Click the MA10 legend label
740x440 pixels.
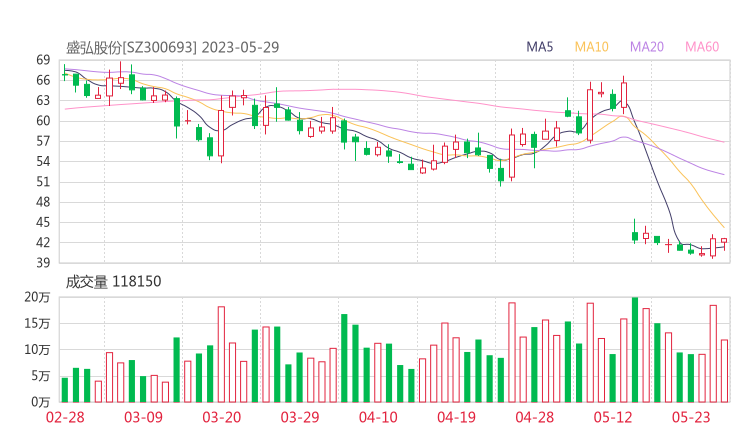[591, 47]
